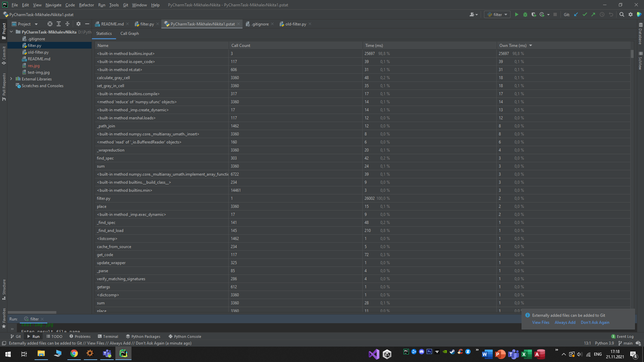This screenshot has height=362, width=644.
Task: Select test-img.jpg in the project tree
Action: pyautogui.click(x=39, y=72)
